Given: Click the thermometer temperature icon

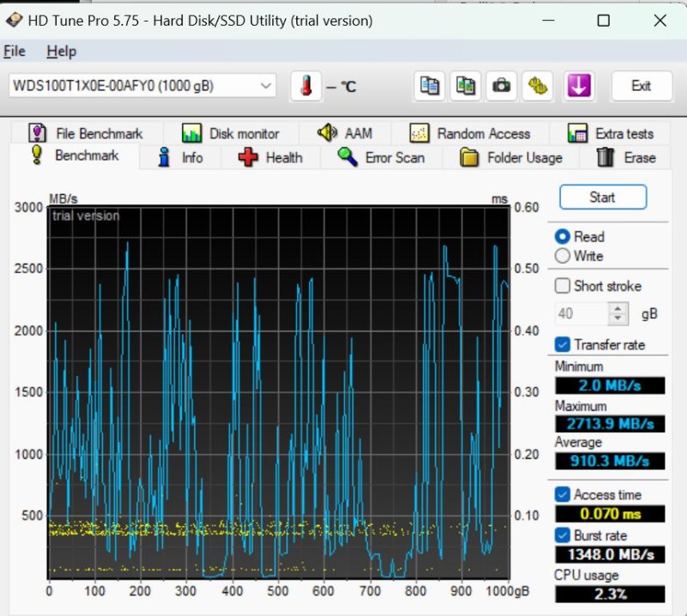Looking at the screenshot, I should pos(306,86).
